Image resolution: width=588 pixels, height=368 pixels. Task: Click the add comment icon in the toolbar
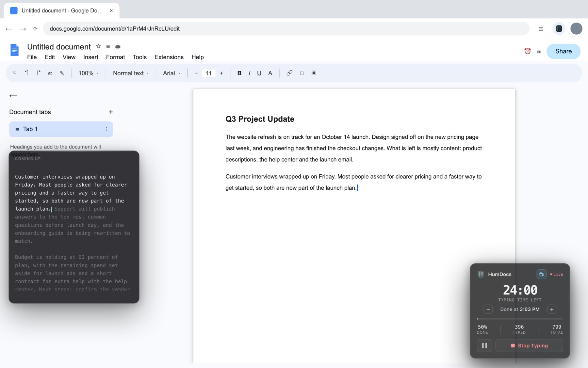pos(302,73)
